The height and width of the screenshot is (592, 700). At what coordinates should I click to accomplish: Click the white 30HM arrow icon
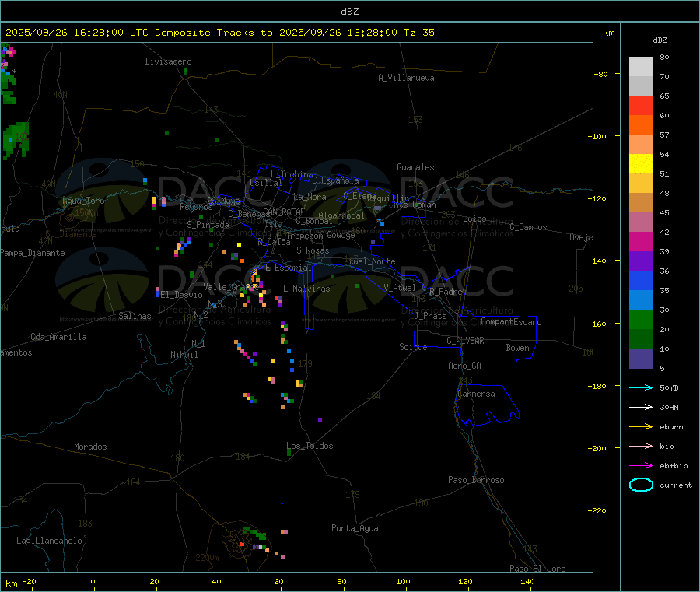click(x=641, y=407)
